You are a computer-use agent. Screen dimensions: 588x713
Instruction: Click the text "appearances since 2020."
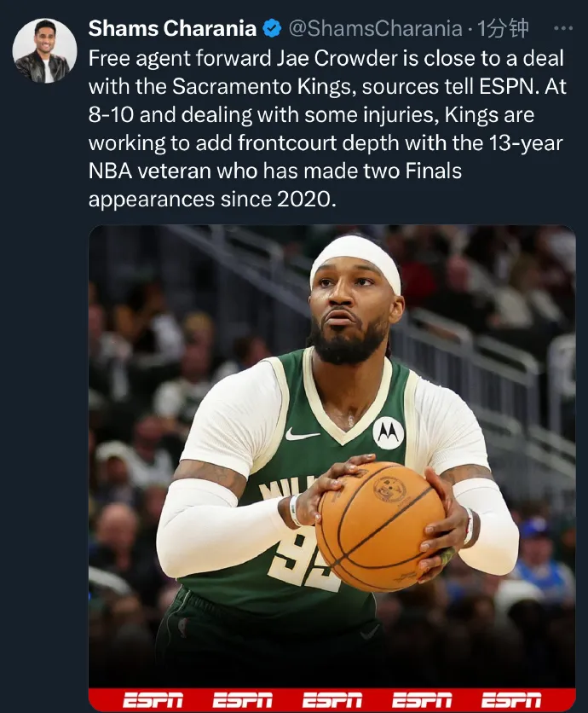pyautogui.click(x=212, y=200)
